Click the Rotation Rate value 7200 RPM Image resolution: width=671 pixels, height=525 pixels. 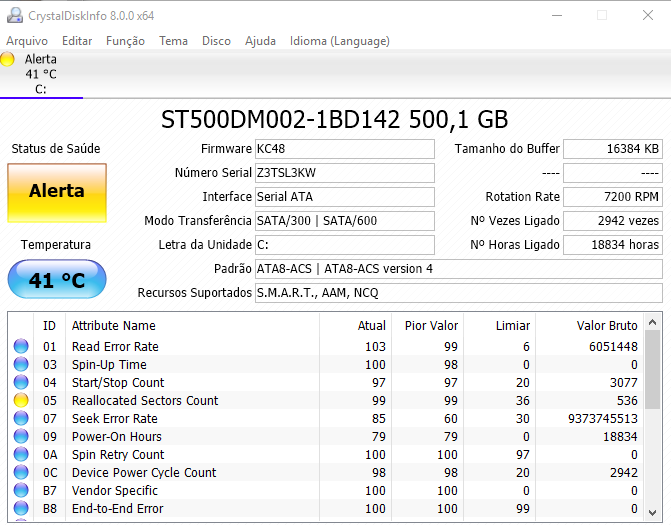(613, 197)
